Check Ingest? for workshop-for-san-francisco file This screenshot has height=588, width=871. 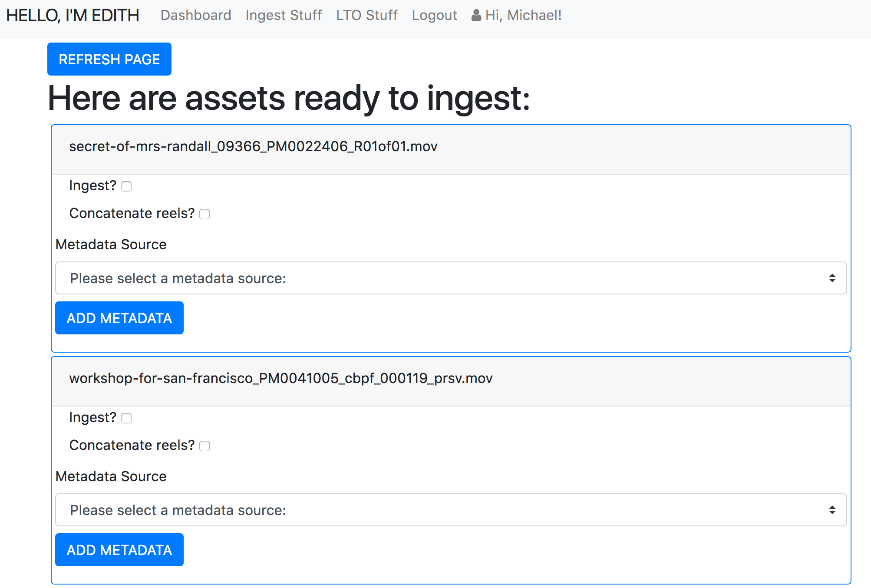(x=126, y=418)
